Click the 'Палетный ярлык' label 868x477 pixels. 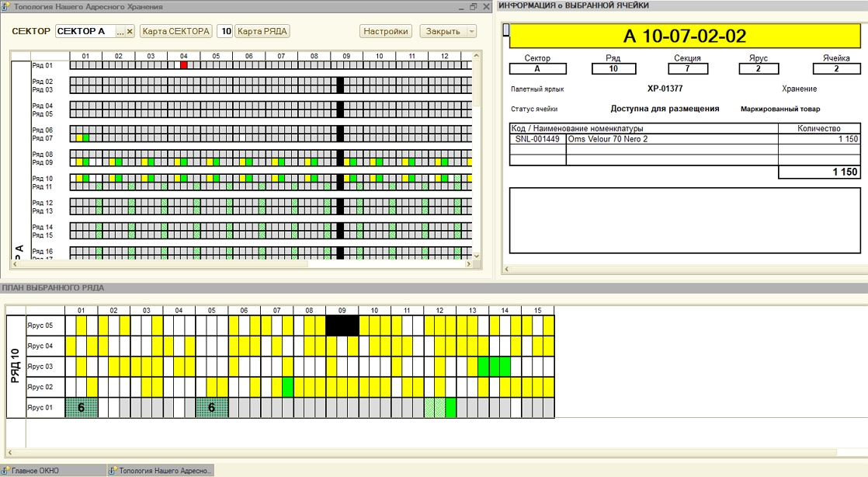point(537,89)
